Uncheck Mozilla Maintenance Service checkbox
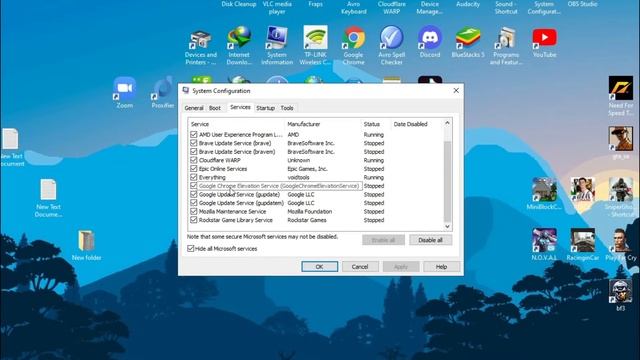The image size is (640, 360). pos(193,211)
